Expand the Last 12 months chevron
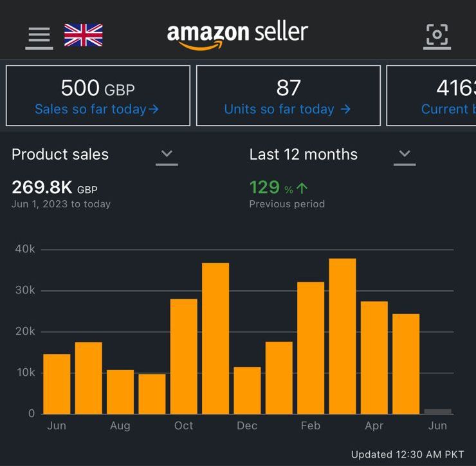Viewport: 476px width, 466px height. [x=405, y=157]
